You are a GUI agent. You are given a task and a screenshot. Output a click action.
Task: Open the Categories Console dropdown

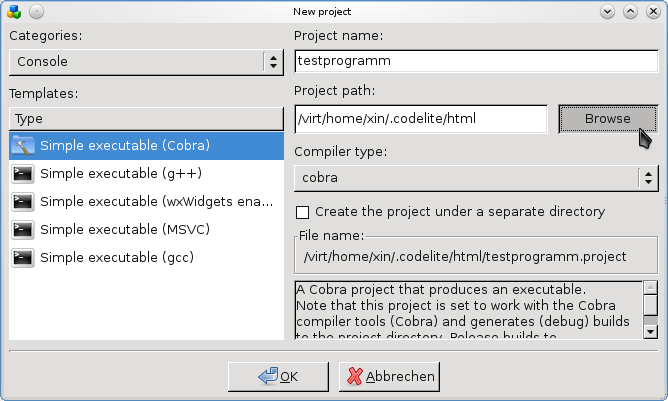pos(146,61)
